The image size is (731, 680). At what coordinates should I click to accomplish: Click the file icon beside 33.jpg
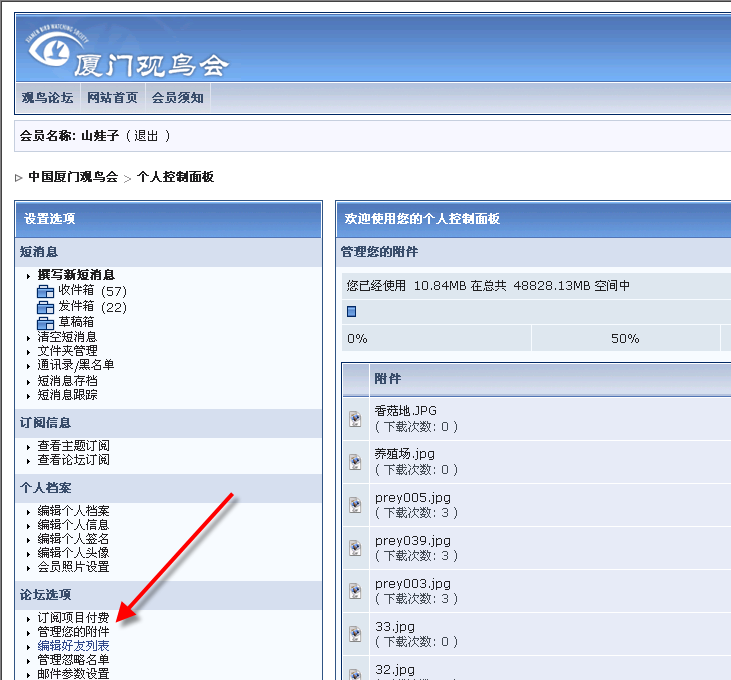pos(355,633)
